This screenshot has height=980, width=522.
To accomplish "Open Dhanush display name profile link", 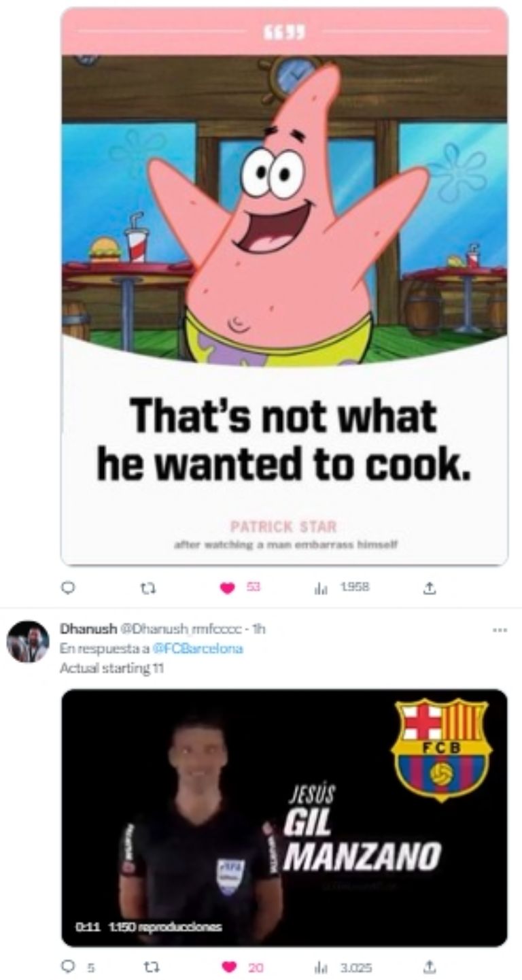I will 79,629.
